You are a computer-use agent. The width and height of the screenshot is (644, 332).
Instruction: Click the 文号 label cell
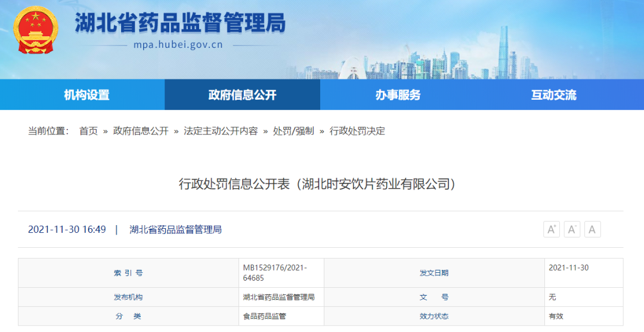click(434, 297)
